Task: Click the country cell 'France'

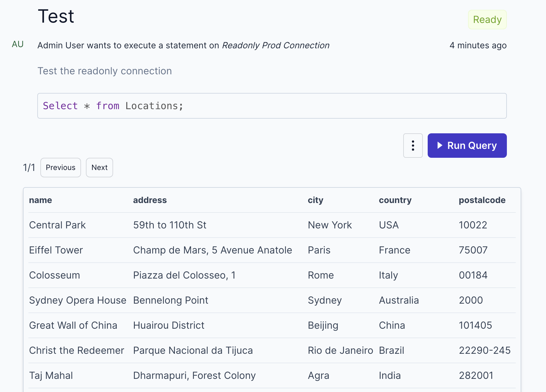Action: pos(395,250)
